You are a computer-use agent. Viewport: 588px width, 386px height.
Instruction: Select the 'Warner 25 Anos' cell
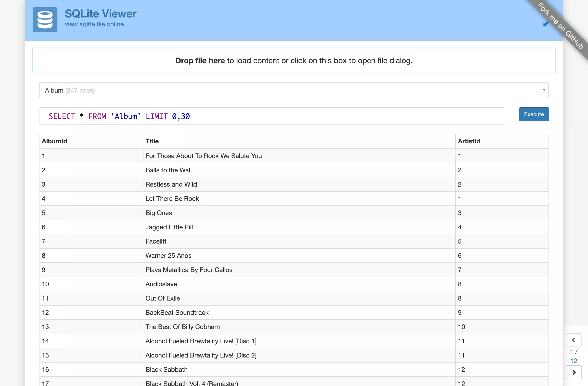tap(299, 255)
